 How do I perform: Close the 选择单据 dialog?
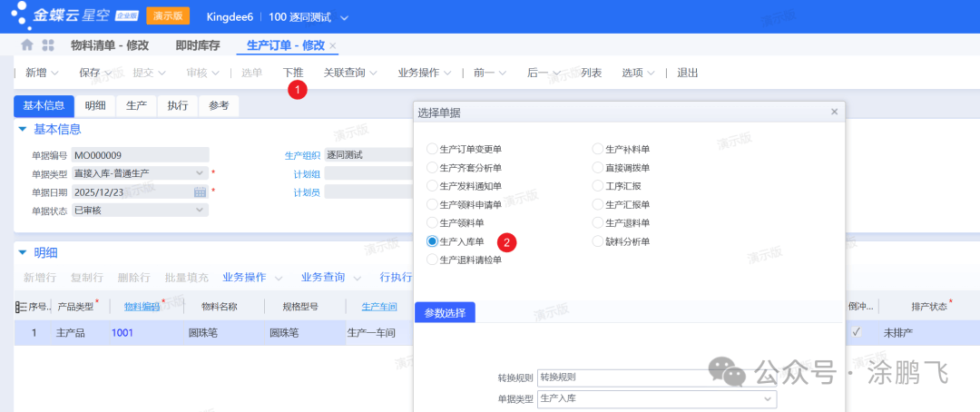pos(834,112)
